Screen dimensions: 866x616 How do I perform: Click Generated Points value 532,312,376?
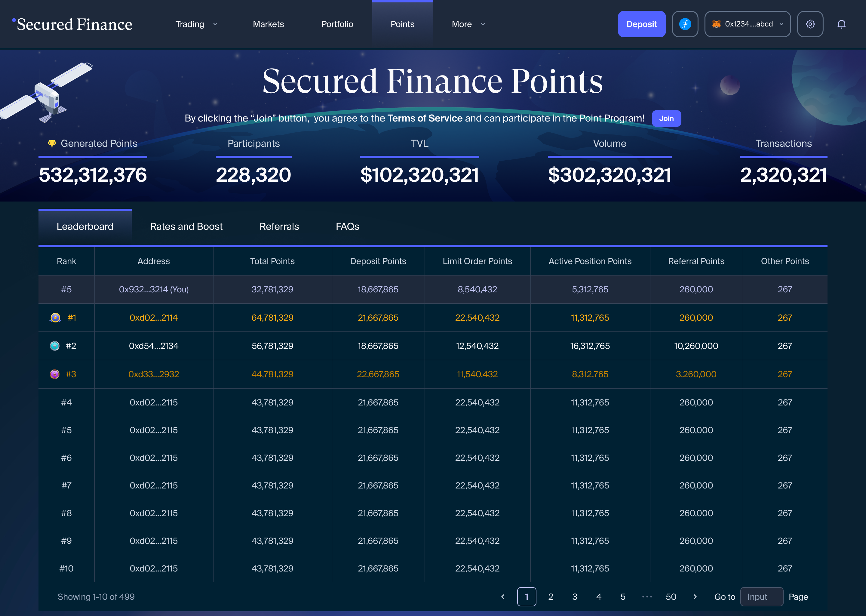pos(93,175)
